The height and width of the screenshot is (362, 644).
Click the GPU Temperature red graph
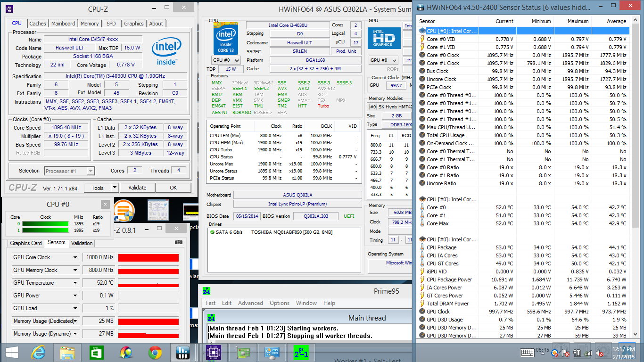click(x=148, y=283)
